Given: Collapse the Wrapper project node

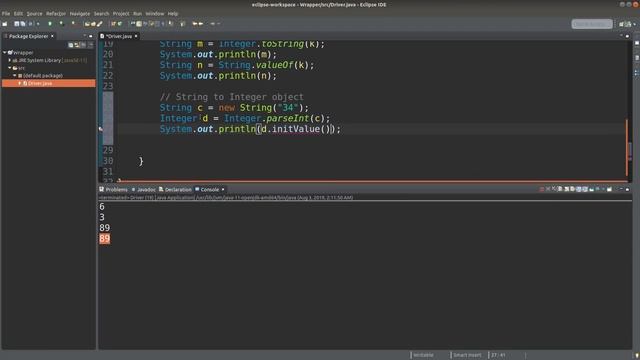Looking at the screenshot, I should [x=4, y=52].
